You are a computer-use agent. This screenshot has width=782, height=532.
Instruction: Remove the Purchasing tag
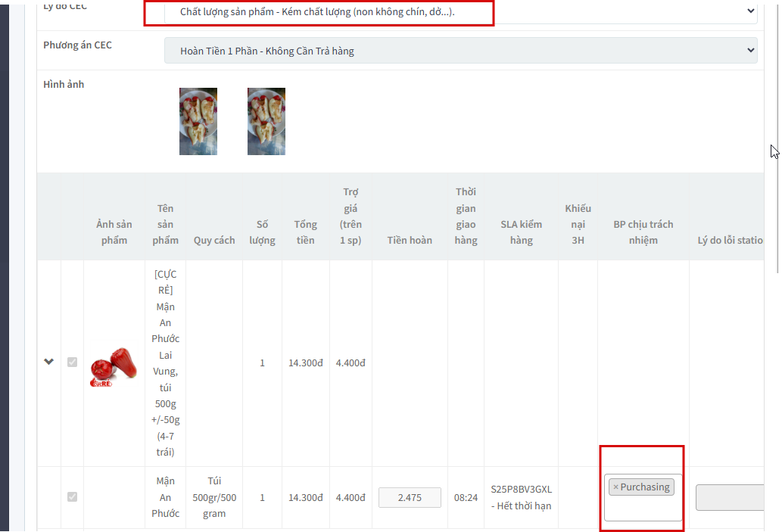[x=615, y=487]
